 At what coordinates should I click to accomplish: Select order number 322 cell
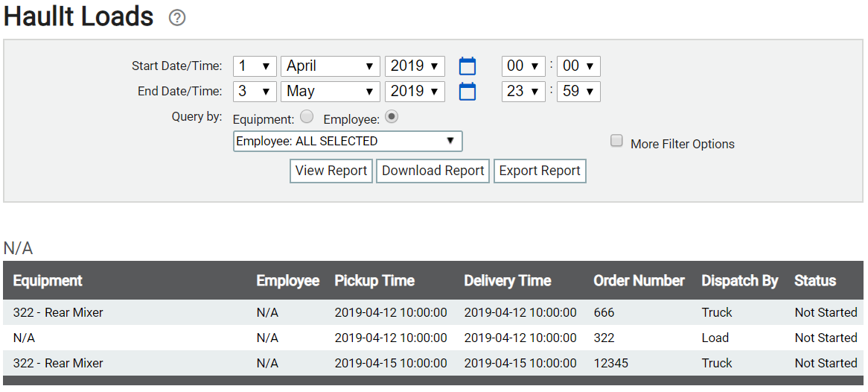tap(604, 338)
